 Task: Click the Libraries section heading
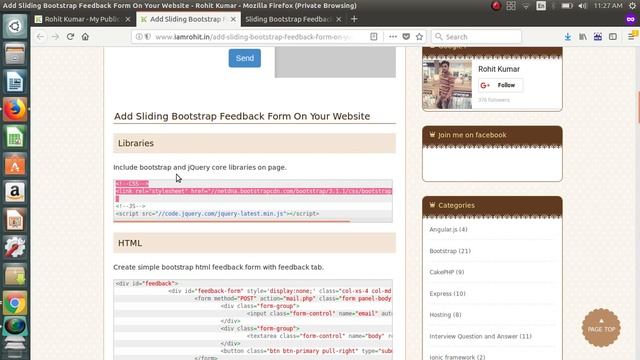254,143
